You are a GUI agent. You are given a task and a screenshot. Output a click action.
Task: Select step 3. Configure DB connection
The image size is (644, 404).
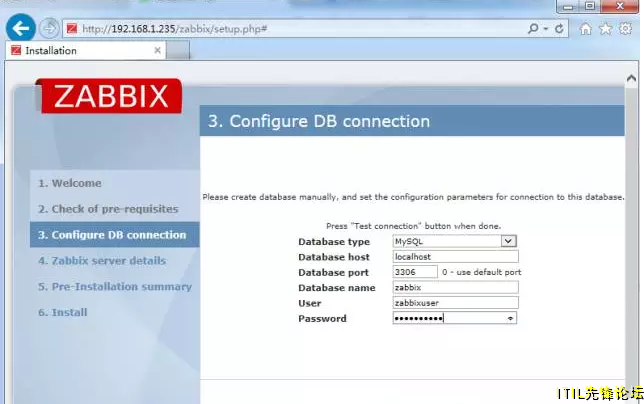[115, 235]
